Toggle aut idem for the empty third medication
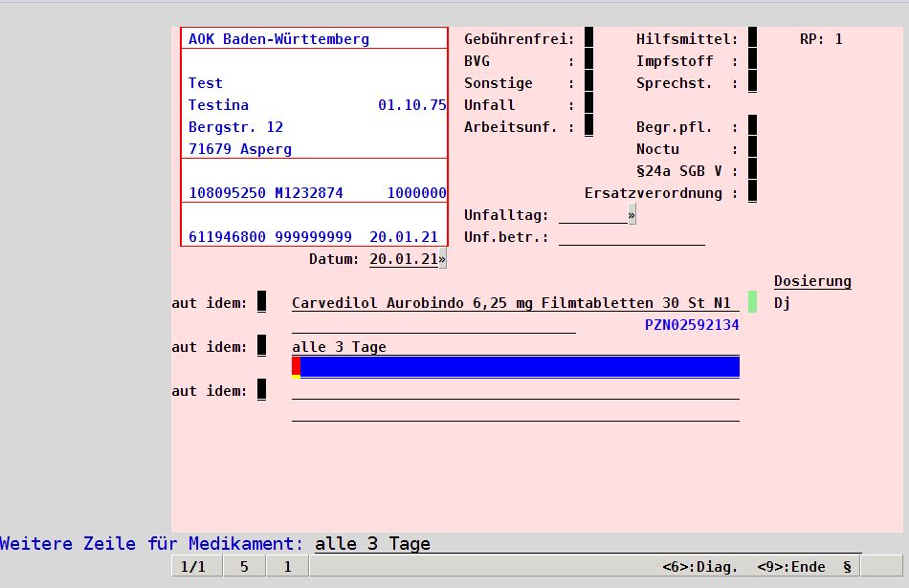The height and width of the screenshot is (588, 909). pyautogui.click(x=261, y=390)
